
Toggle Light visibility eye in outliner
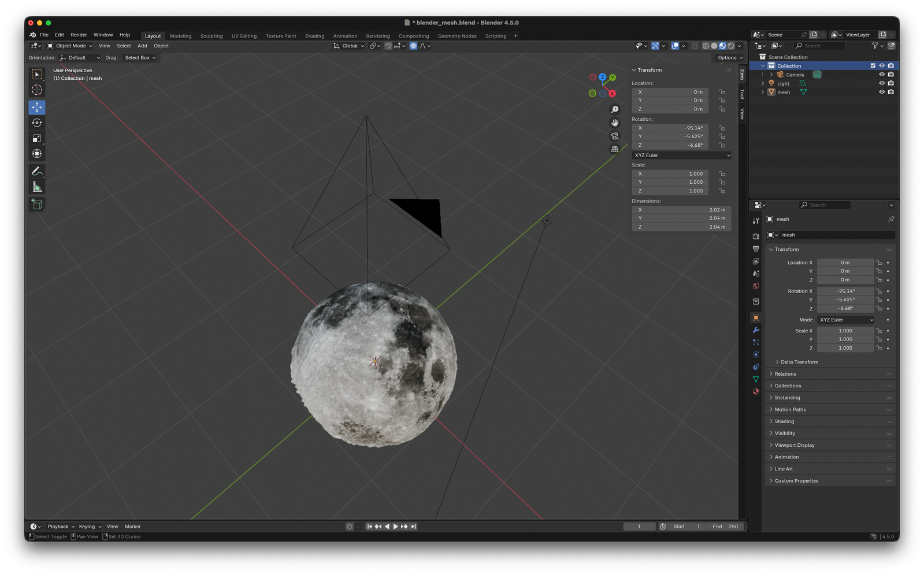[x=882, y=83]
